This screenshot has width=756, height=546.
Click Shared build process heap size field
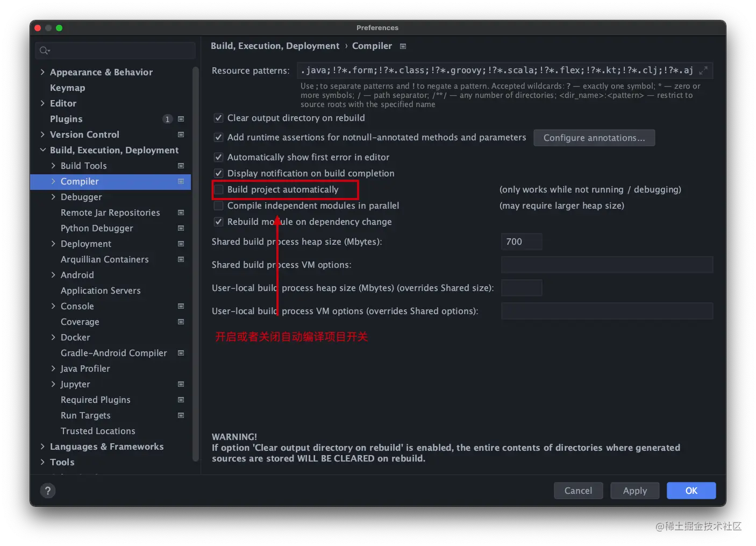pos(521,242)
